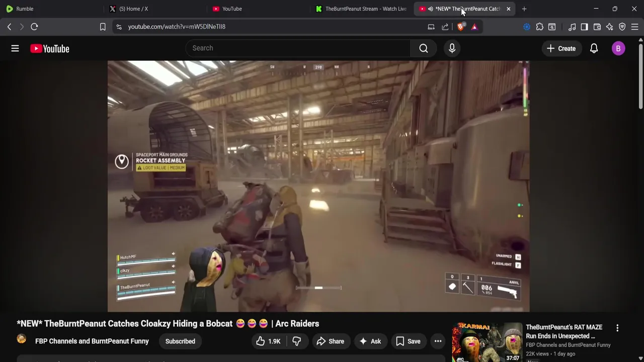This screenshot has height=362, width=644.
Task: Open the browser main menu
Action: click(x=635, y=27)
